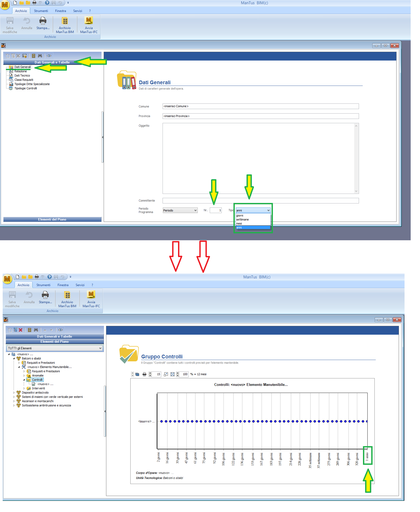Select giorni option in Tipo list

[253, 215]
